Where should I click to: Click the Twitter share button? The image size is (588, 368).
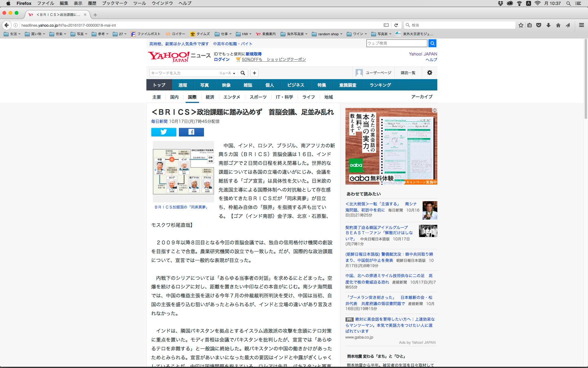164,132
